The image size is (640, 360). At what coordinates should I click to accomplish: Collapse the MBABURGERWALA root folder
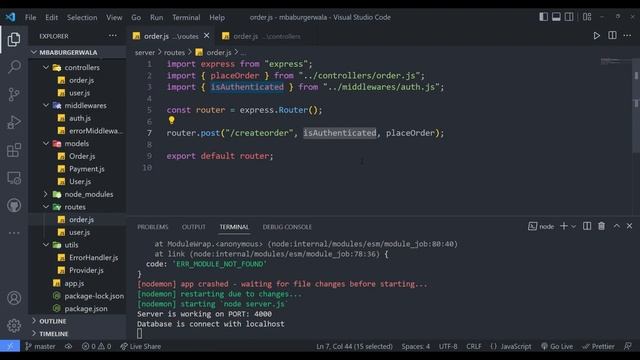78,52
